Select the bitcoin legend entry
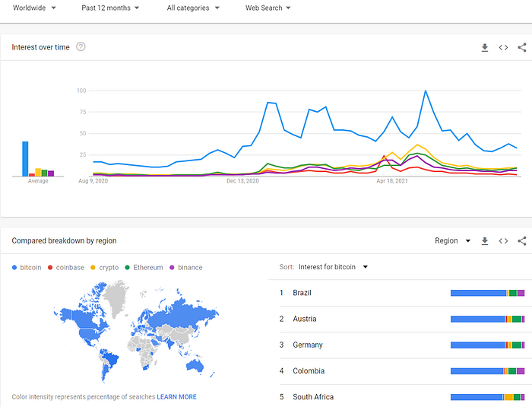This screenshot has width=532, height=407. click(x=27, y=267)
